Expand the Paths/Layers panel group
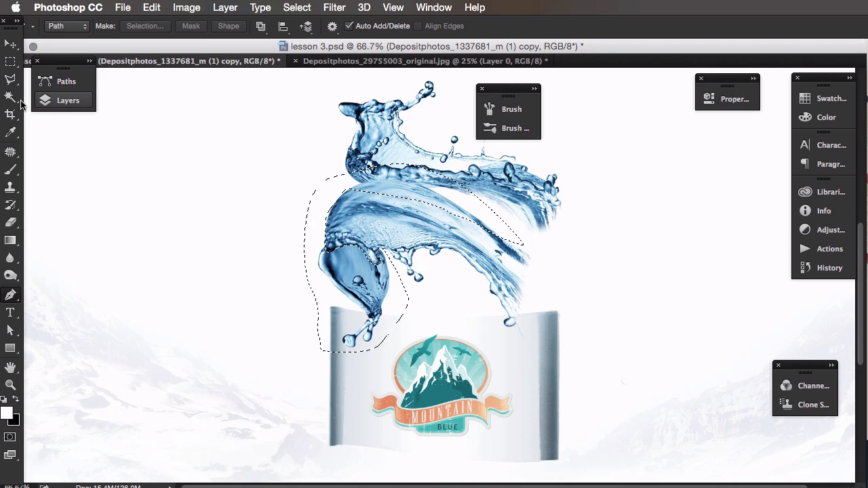 [x=90, y=61]
